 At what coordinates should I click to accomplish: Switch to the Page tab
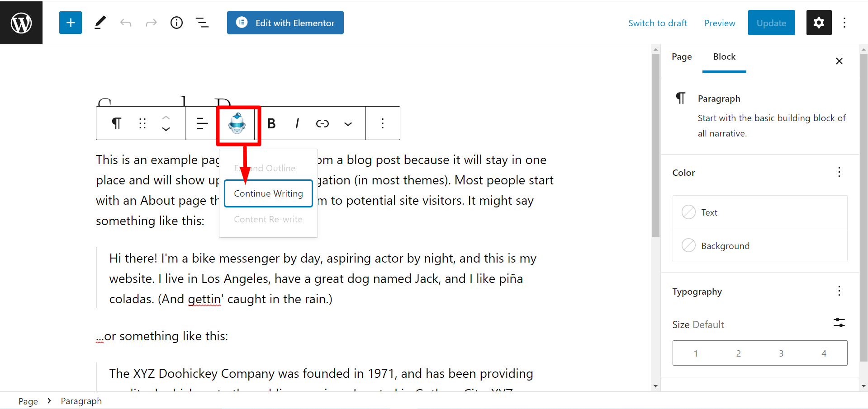(682, 57)
